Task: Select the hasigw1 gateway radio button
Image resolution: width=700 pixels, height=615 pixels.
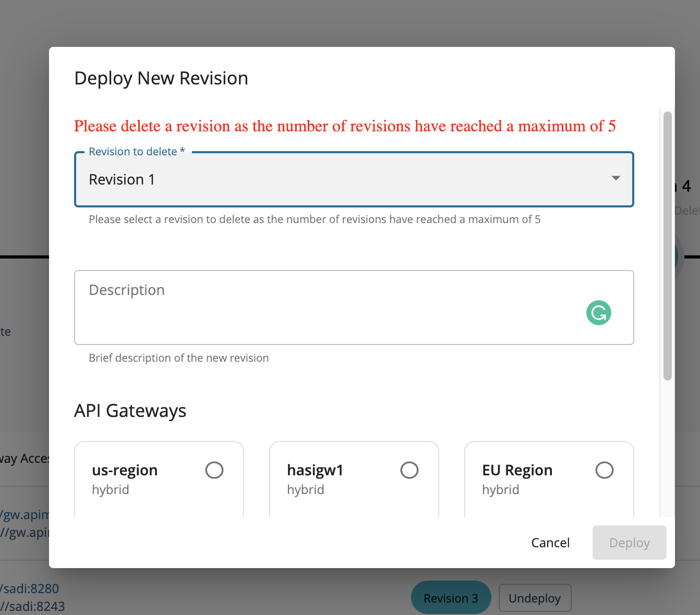Action: (x=409, y=470)
